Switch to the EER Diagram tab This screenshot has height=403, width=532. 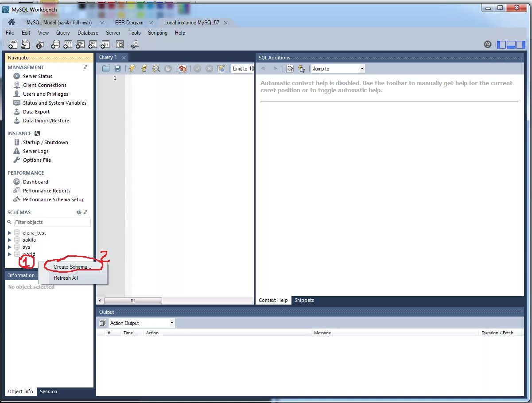pos(129,23)
